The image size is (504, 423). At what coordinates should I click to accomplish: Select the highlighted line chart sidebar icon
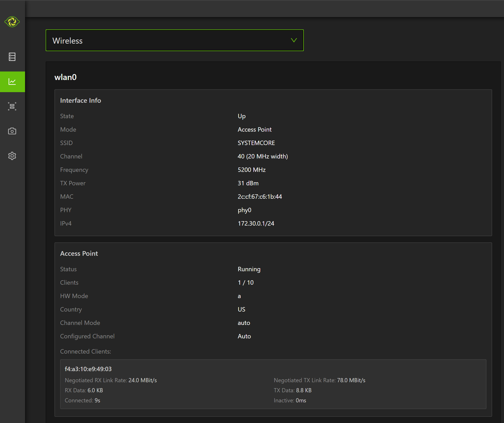(12, 82)
